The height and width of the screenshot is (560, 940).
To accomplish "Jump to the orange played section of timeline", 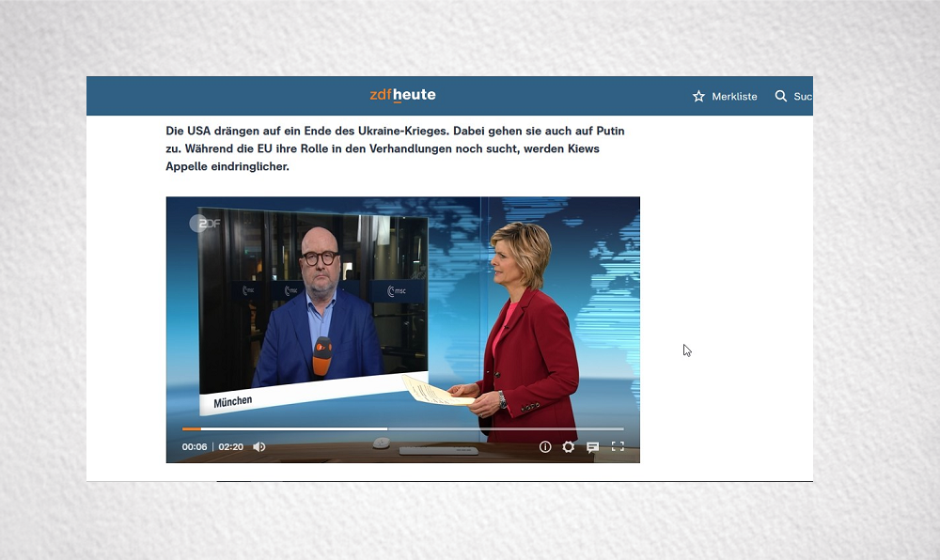I will 190,429.
